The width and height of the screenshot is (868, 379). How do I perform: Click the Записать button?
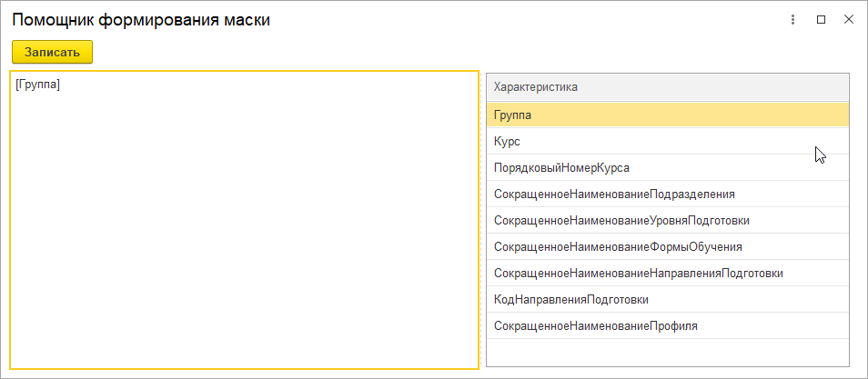[x=52, y=52]
